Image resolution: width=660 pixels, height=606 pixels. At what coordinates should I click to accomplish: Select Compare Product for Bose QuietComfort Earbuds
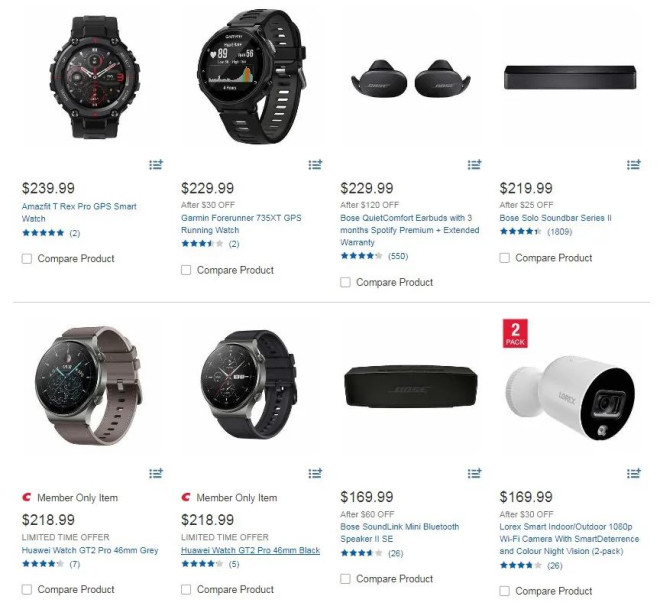pyautogui.click(x=345, y=282)
